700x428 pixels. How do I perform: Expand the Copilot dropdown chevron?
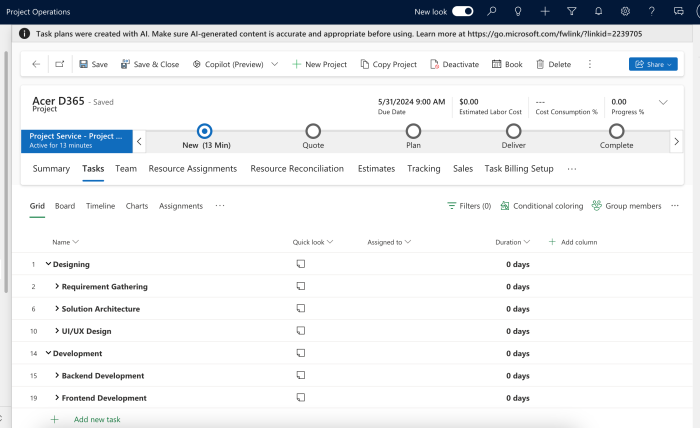pos(275,64)
